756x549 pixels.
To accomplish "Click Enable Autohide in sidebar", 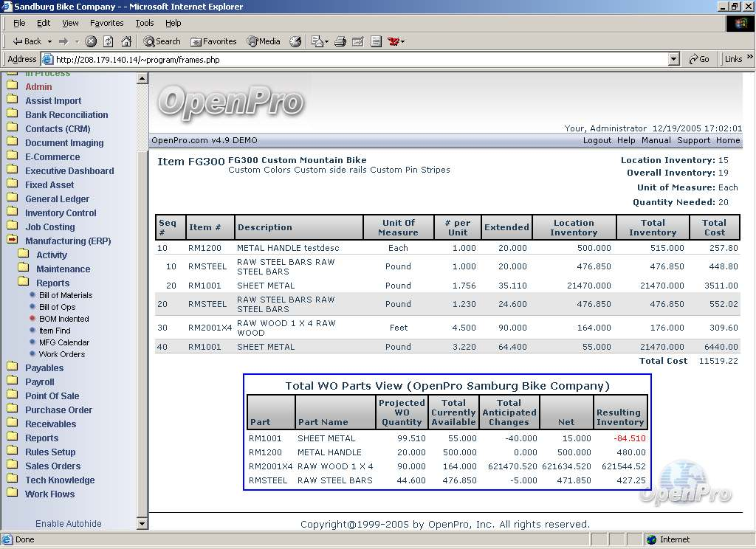I will click(69, 523).
